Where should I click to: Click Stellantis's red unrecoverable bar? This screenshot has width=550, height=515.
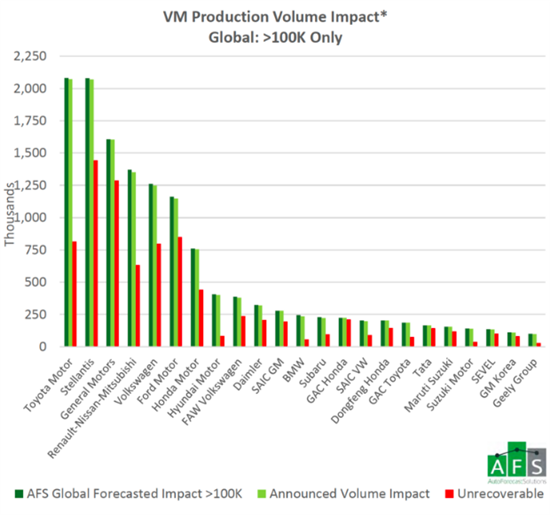[x=95, y=253]
